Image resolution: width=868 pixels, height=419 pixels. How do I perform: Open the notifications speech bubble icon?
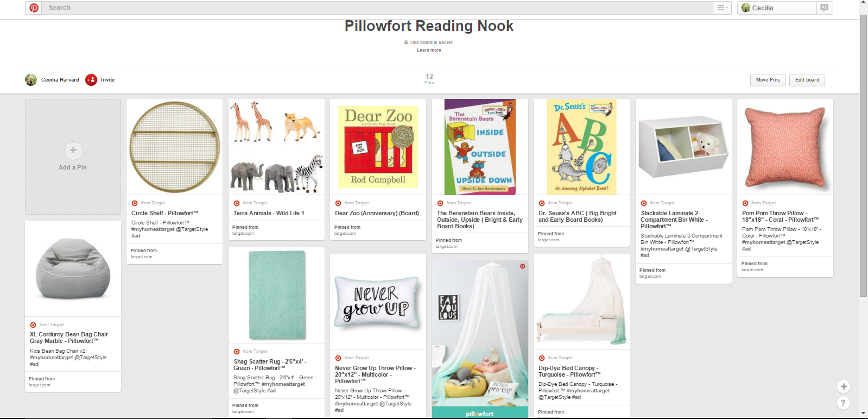pyautogui.click(x=824, y=8)
